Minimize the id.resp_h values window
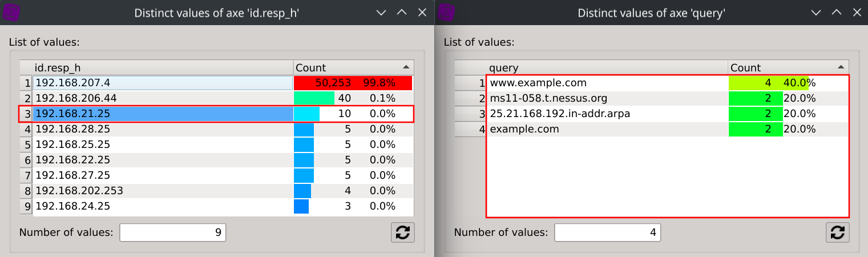This screenshot has height=257, width=868. click(382, 13)
